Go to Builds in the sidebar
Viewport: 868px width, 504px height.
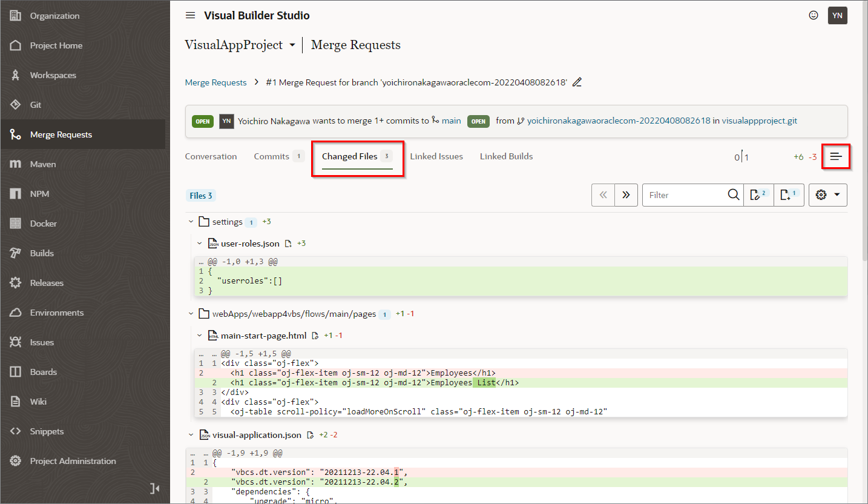(x=42, y=253)
